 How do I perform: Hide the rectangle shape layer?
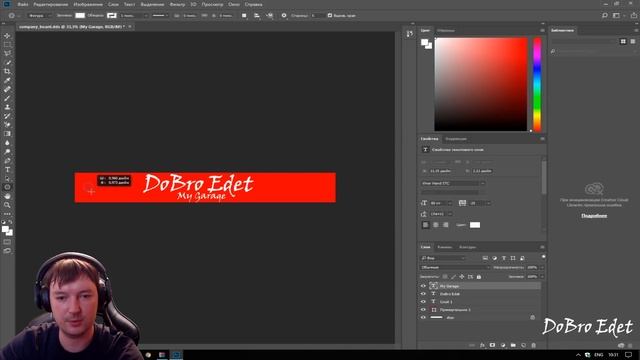tap(423, 309)
